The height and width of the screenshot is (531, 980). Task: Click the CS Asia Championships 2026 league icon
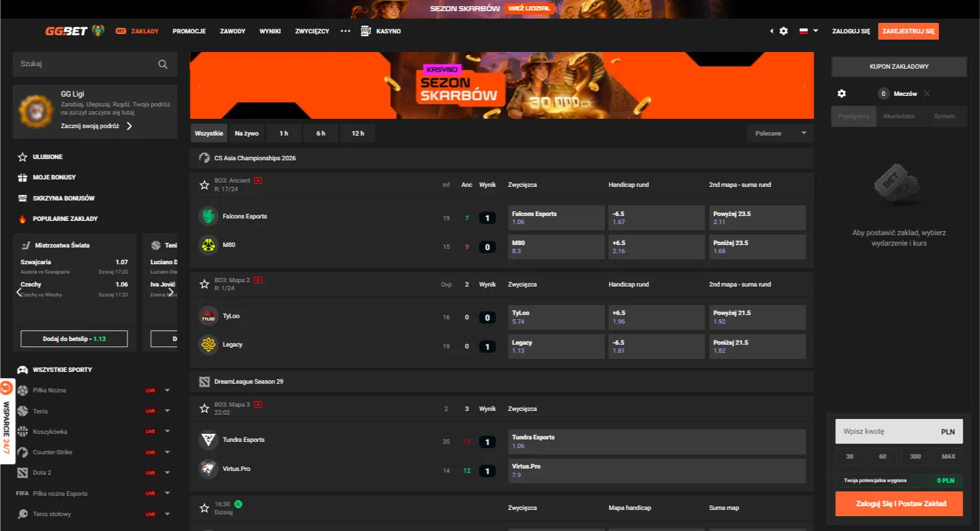(204, 158)
